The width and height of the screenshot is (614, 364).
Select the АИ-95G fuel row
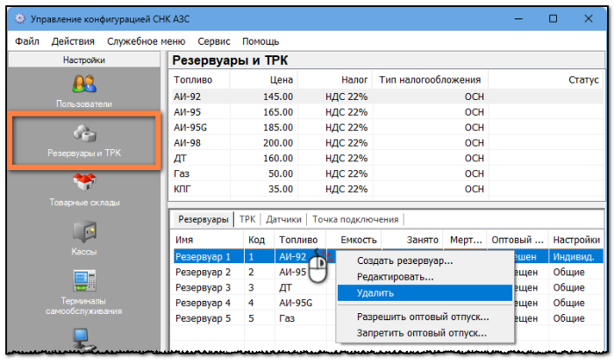(387, 127)
